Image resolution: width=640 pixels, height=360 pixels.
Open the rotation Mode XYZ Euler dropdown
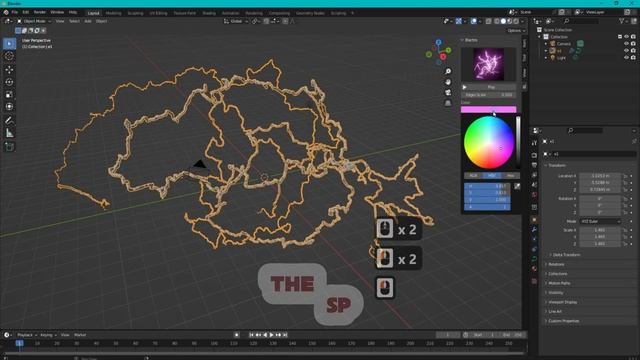(x=600, y=221)
